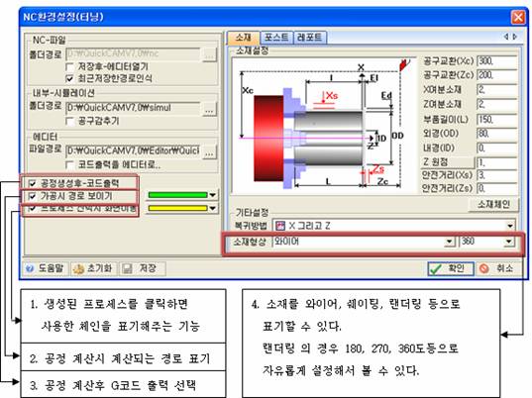Viewport: 532px width, 398px height.
Task: Switch to the 포스트 tab
Action: coord(276,38)
